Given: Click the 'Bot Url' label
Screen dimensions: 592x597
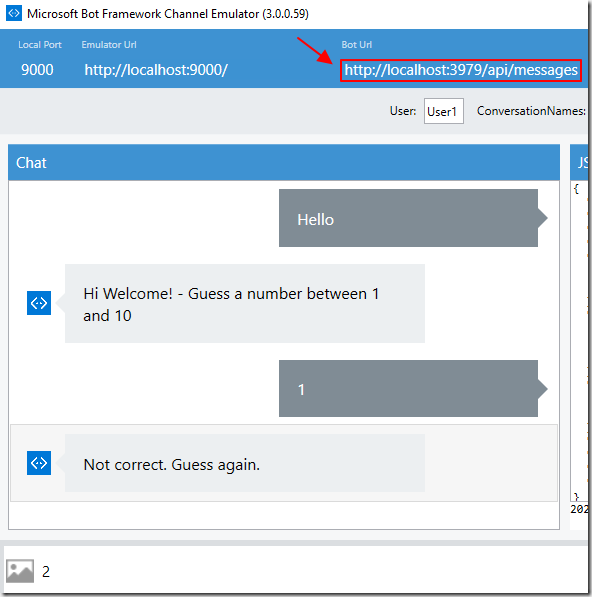Looking at the screenshot, I should click(356, 45).
